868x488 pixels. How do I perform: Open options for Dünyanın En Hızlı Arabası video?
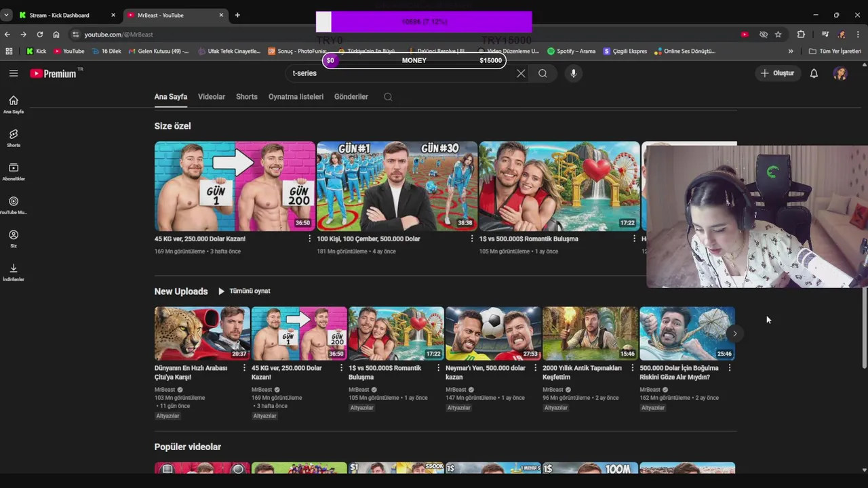click(245, 368)
